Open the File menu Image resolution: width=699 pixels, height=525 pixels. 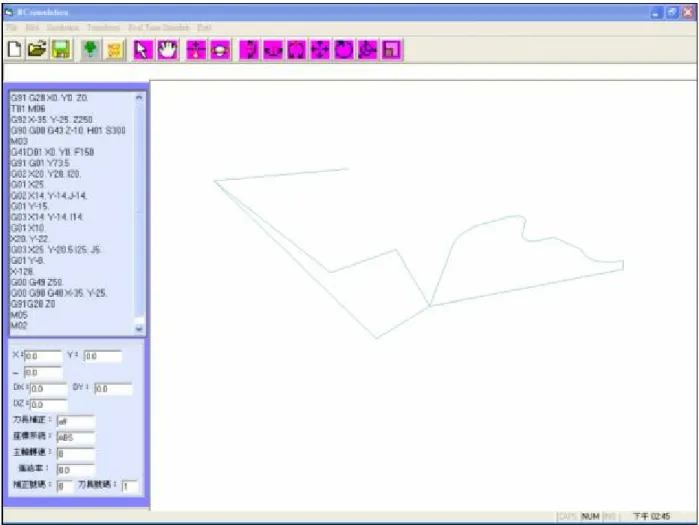(x=12, y=28)
